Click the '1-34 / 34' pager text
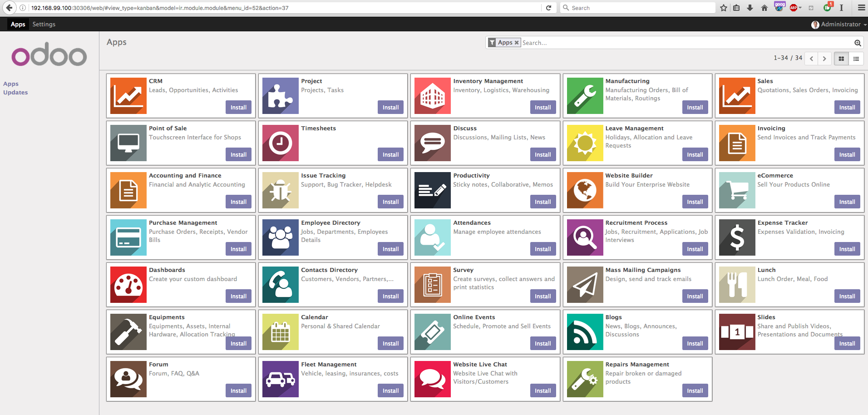 (788, 58)
